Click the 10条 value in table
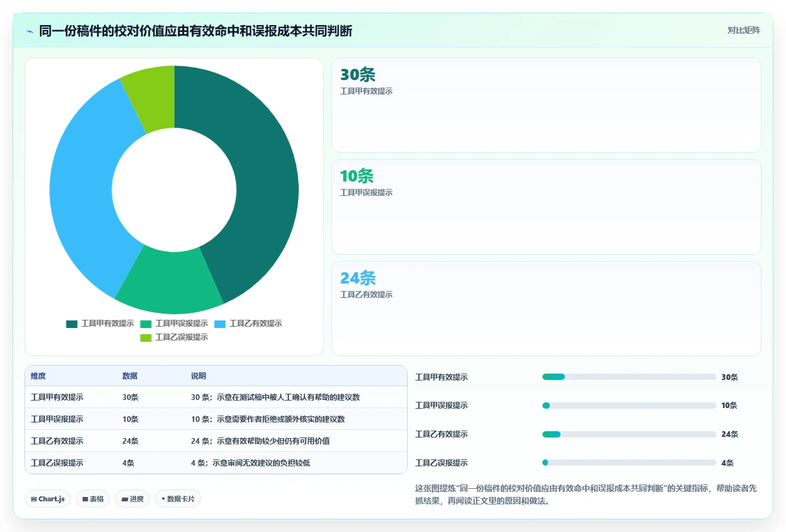This screenshot has width=786, height=532. click(x=130, y=419)
